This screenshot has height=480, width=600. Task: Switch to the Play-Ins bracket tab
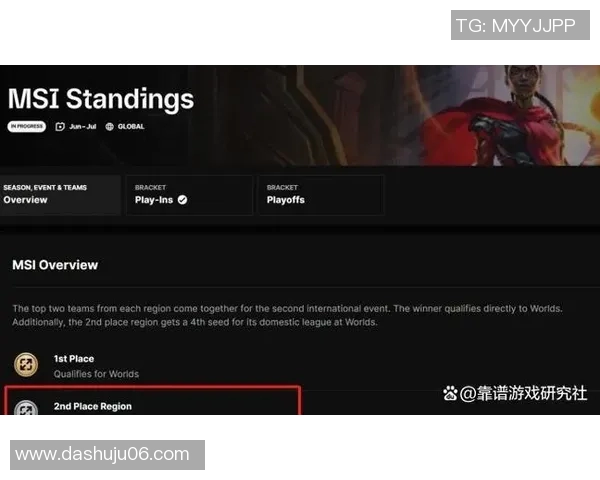[x=190, y=195]
